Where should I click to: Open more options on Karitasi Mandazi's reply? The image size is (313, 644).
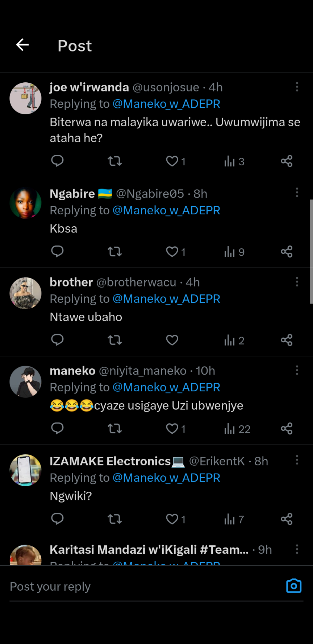[x=297, y=549]
